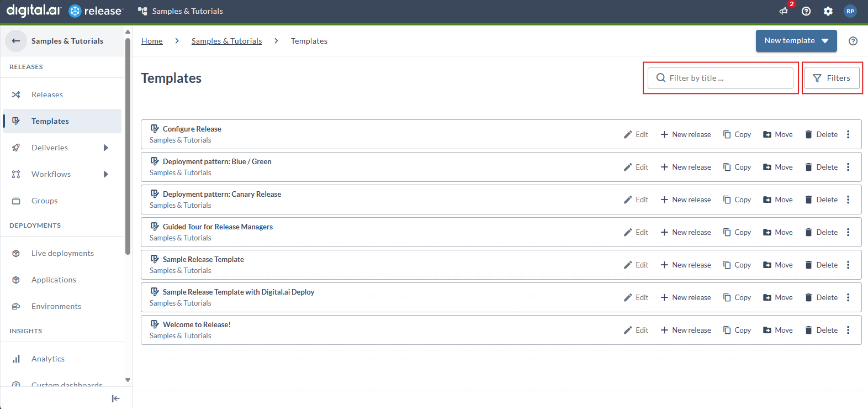Open the help question mark in top bar
Screen dimensions: 868x409
806,11
